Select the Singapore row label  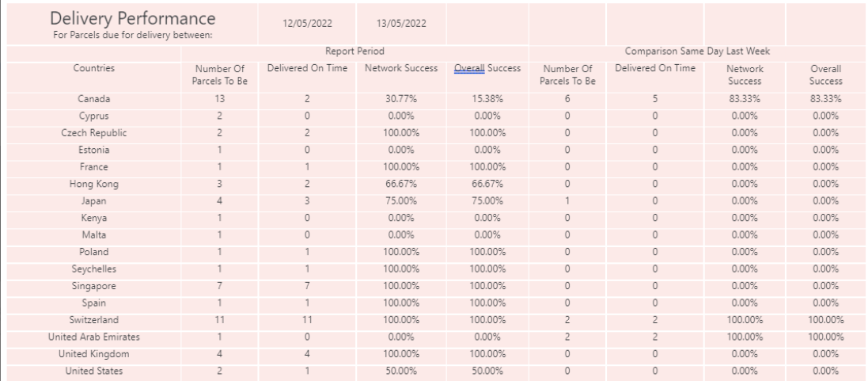[94, 286]
